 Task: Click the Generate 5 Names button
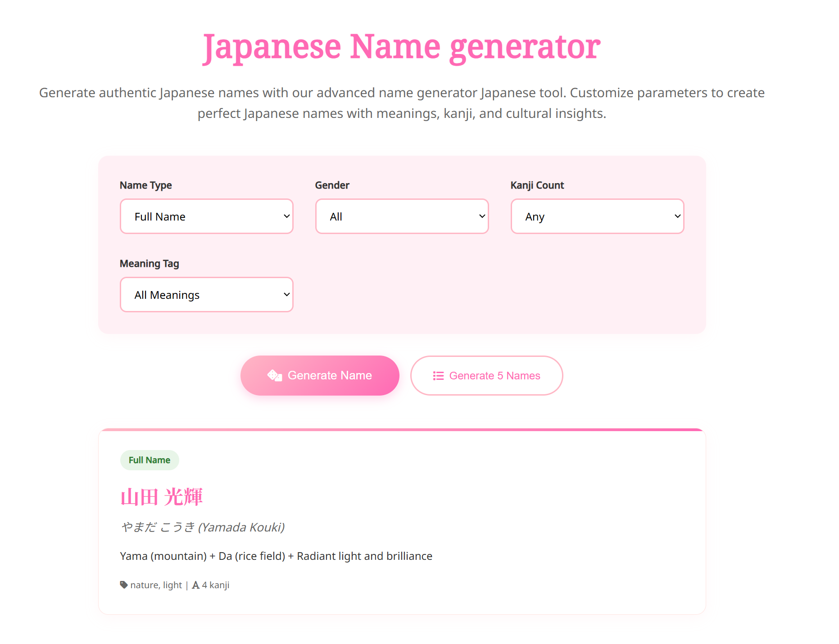click(486, 375)
